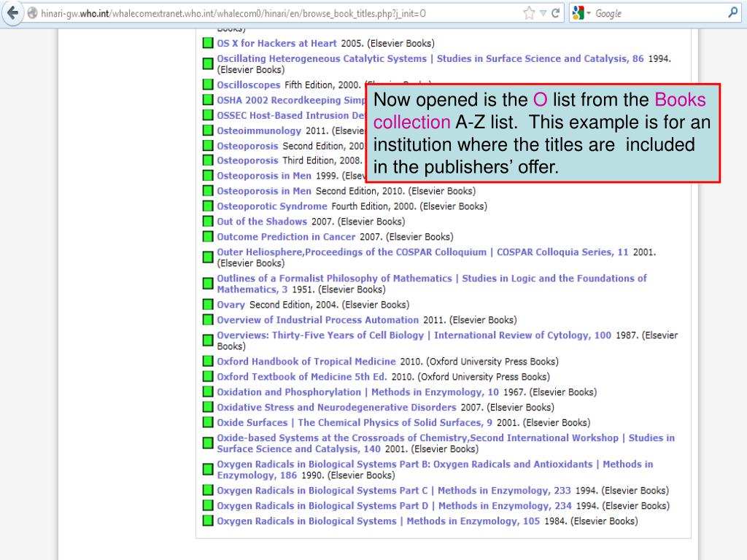Open the Oscilloscopes book link

[x=249, y=85]
